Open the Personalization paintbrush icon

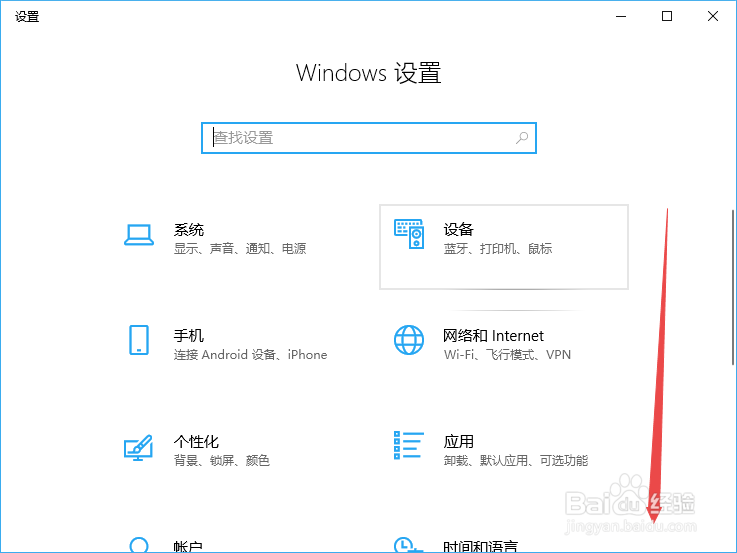(138, 447)
